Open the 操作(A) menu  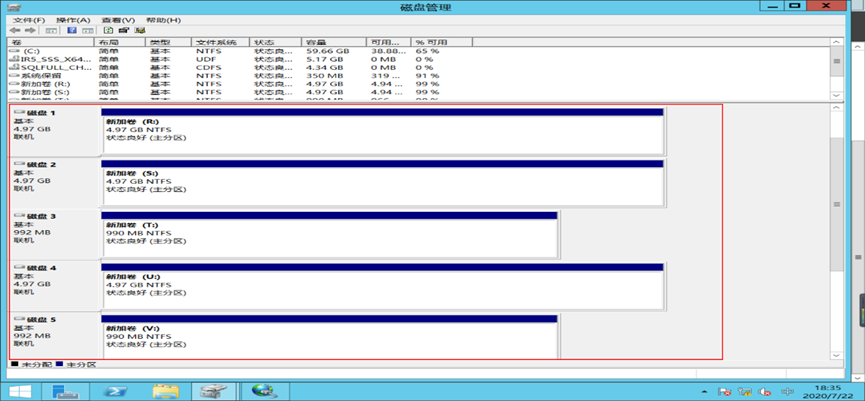pos(73,20)
